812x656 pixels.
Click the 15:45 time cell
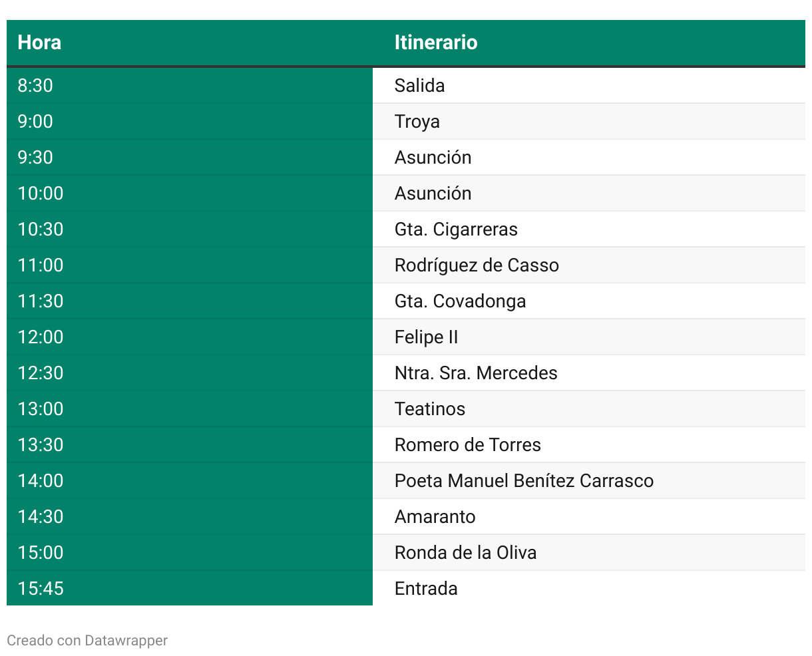coord(40,589)
